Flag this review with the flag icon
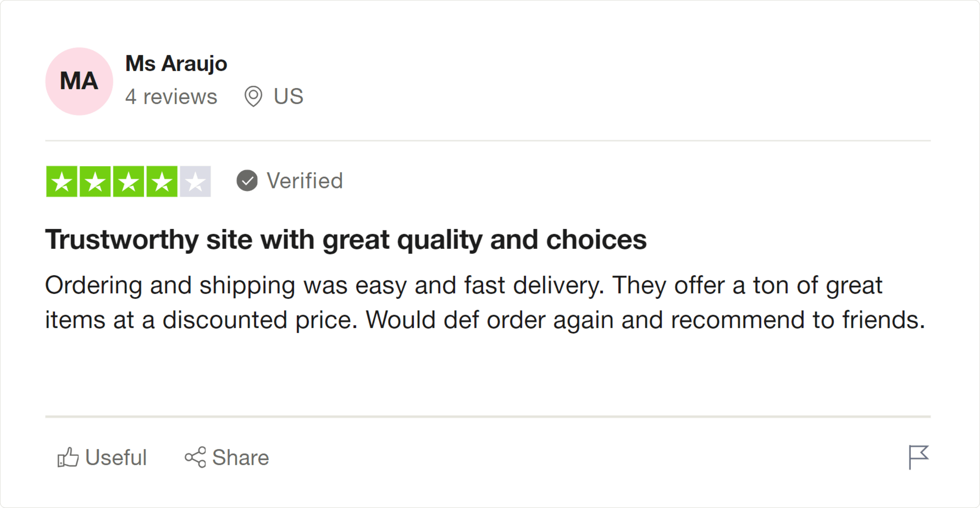 [918, 457]
